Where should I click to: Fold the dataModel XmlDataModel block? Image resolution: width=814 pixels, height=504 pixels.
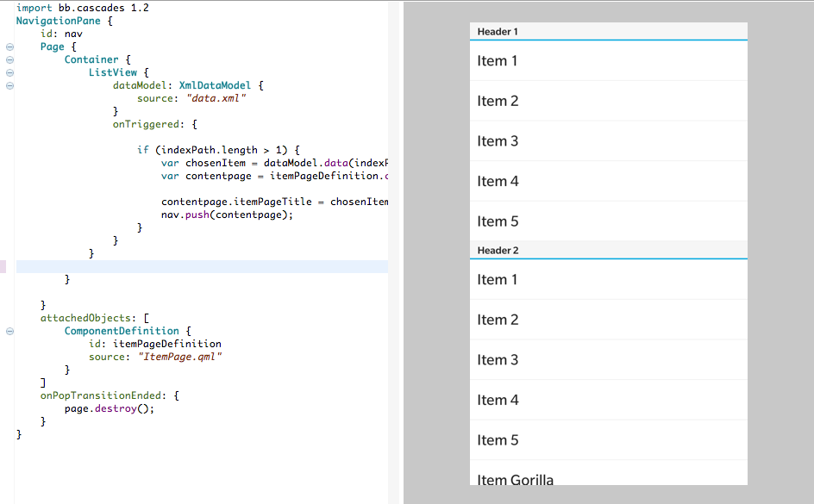(9, 86)
